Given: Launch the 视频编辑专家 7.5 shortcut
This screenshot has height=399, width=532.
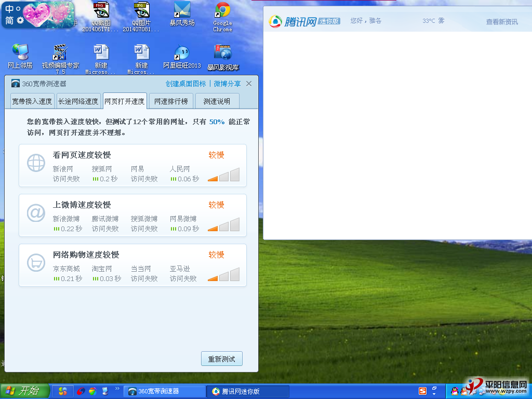Looking at the screenshot, I should pos(60,59).
